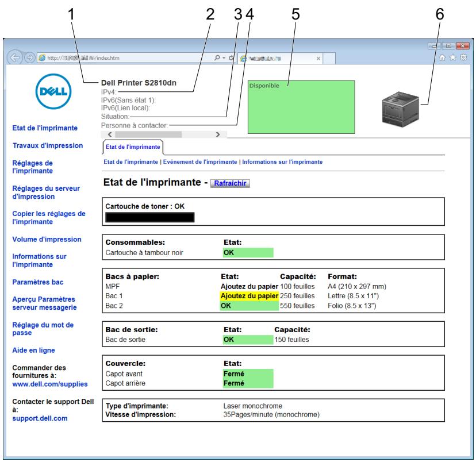Open Volume d'impression menu item
The width and height of the screenshot is (476, 462).
click(x=47, y=240)
